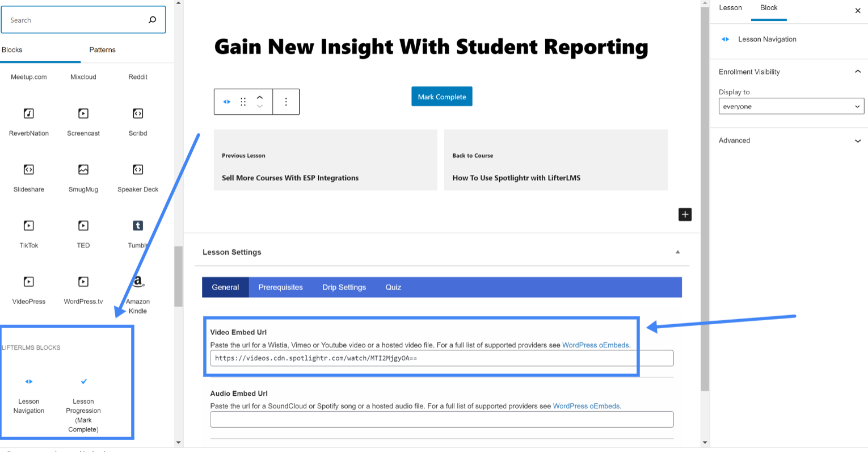868x452 pixels.
Task: Insert the Slideshare embed block
Action: [x=28, y=178]
